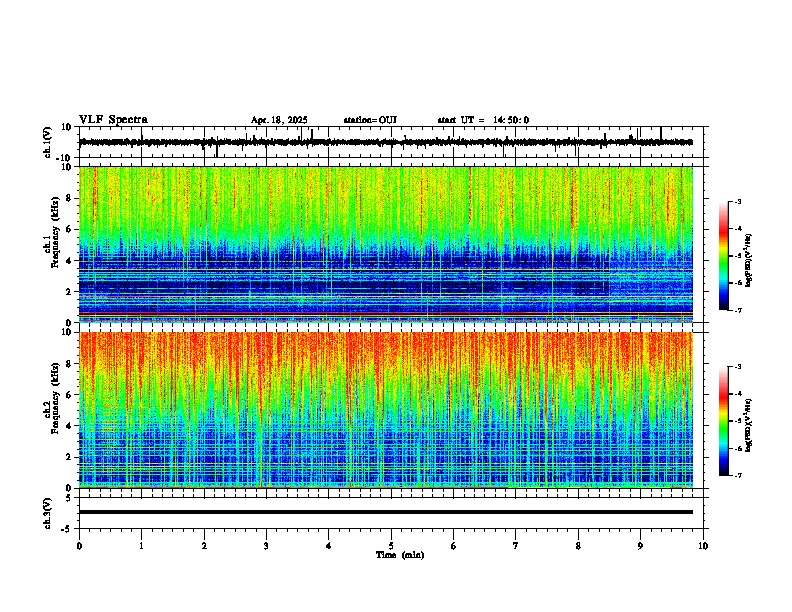This screenshot has height=612, width=792.
Task: Click time axis tick label "4"
Action: click(328, 546)
